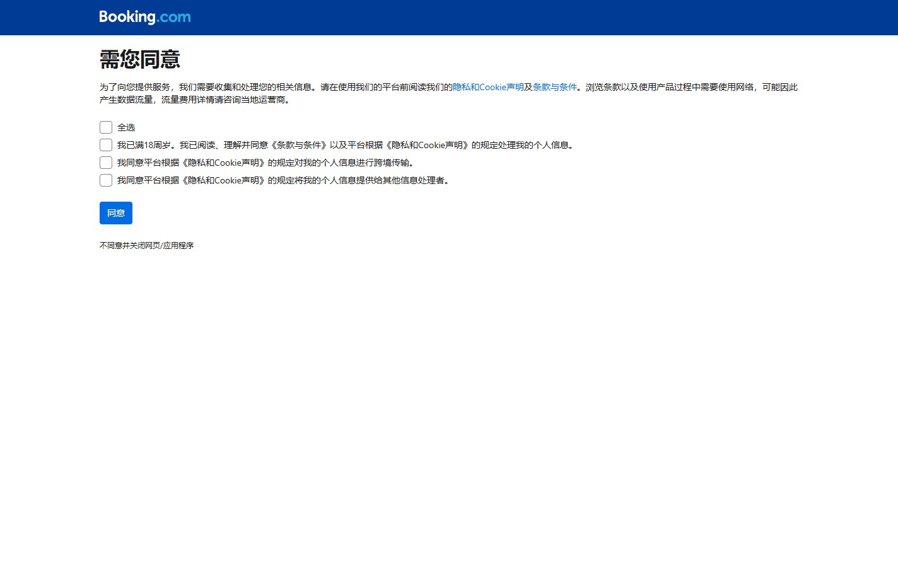Click the 我已满18周岁 statement text

tap(347, 145)
